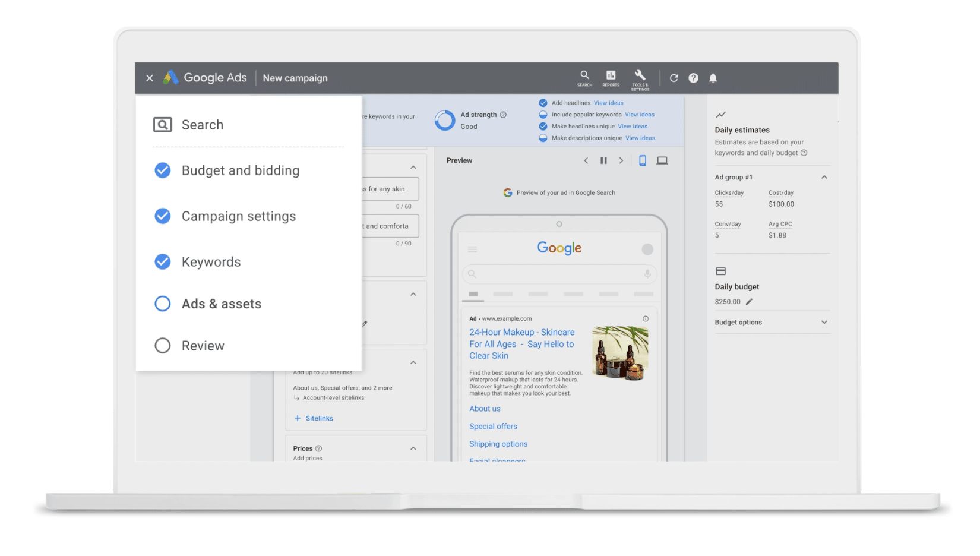Image resolution: width=980 pixels, height=556 pixels.
Task: Collapse the Ad group #1 estimates
Action: (824, 178)
